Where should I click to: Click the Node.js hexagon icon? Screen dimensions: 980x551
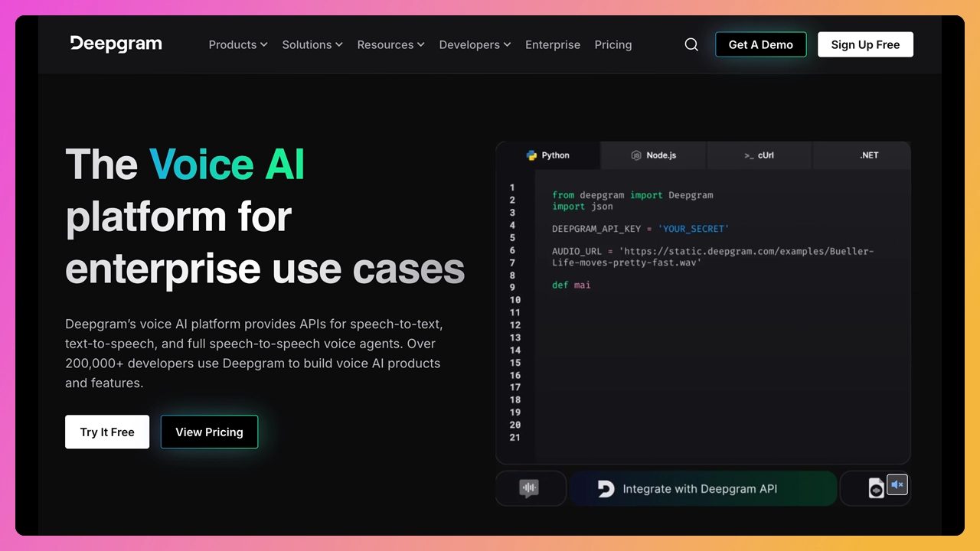[636, 155]
